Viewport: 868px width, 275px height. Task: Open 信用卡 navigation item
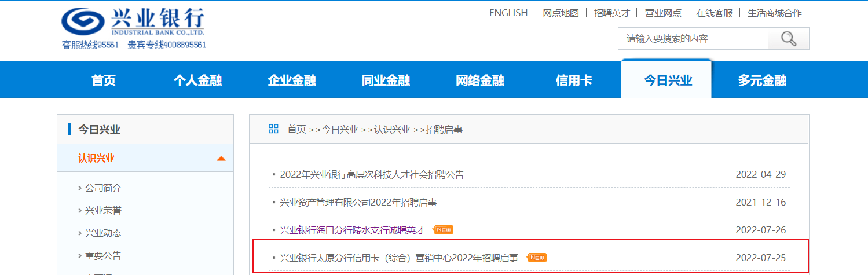click(x=574, y=80)
